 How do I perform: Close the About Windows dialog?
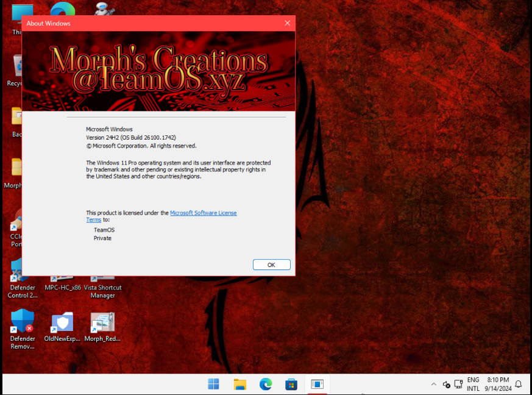click(288, 23)
